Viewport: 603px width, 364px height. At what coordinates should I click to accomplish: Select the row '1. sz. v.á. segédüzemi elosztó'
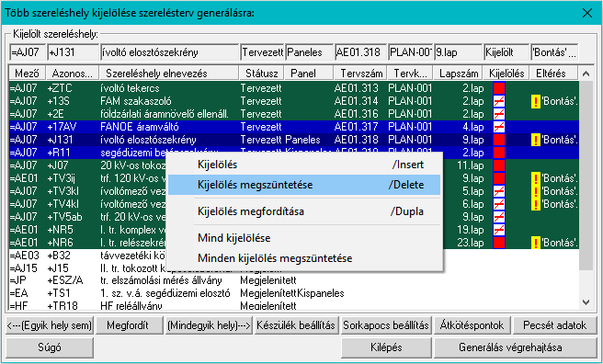click(x=294, y=293)
